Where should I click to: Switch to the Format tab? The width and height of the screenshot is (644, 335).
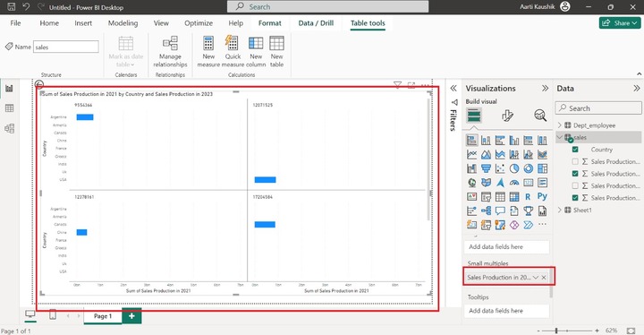[x=270, y=23]
